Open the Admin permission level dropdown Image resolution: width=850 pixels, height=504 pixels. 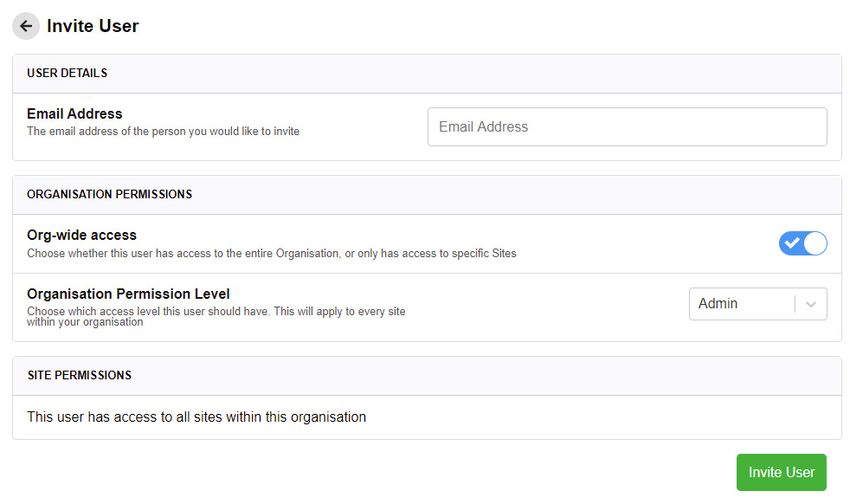pos(758,303)
